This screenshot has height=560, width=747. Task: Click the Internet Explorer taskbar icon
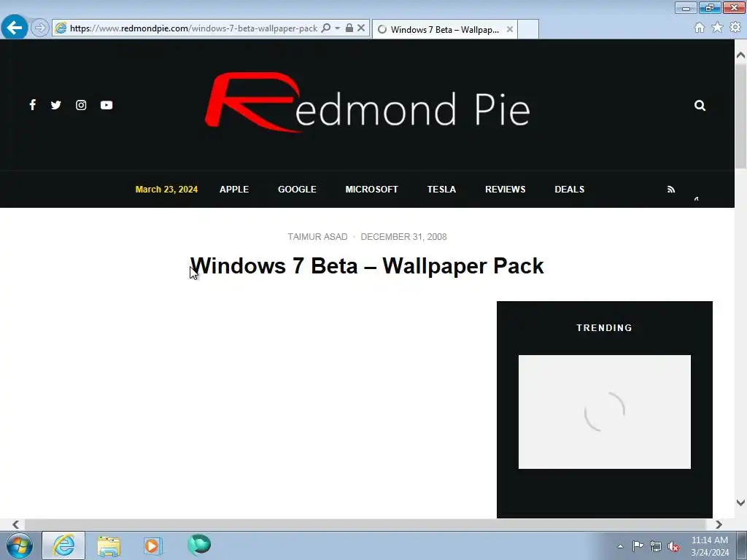click(64, 545)
